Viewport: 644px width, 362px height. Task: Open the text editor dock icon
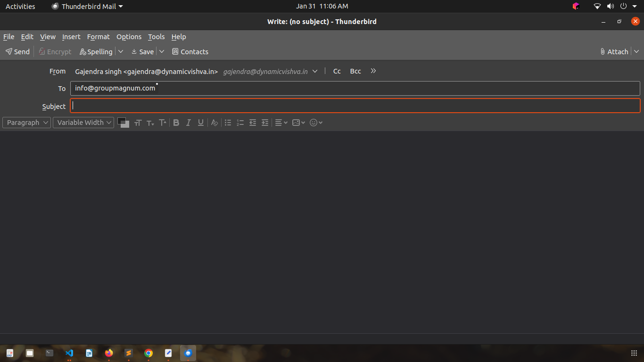tap(168, 353)
